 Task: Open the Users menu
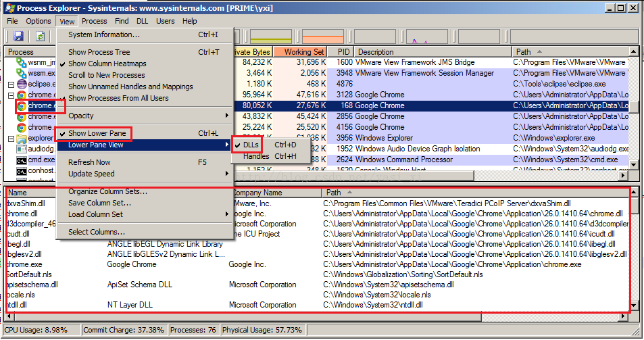coord(165,21)
